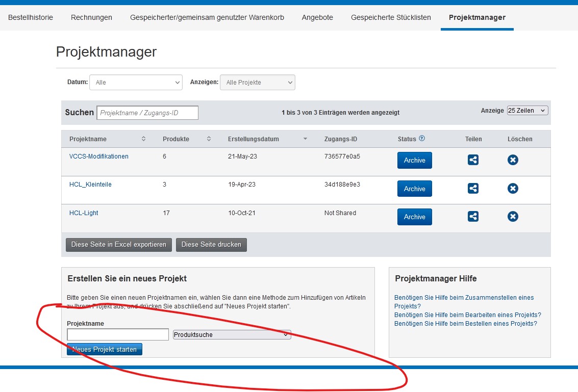Share the HCL-Light project
Screen dimensions: 578x392
[x=473, y=217]
